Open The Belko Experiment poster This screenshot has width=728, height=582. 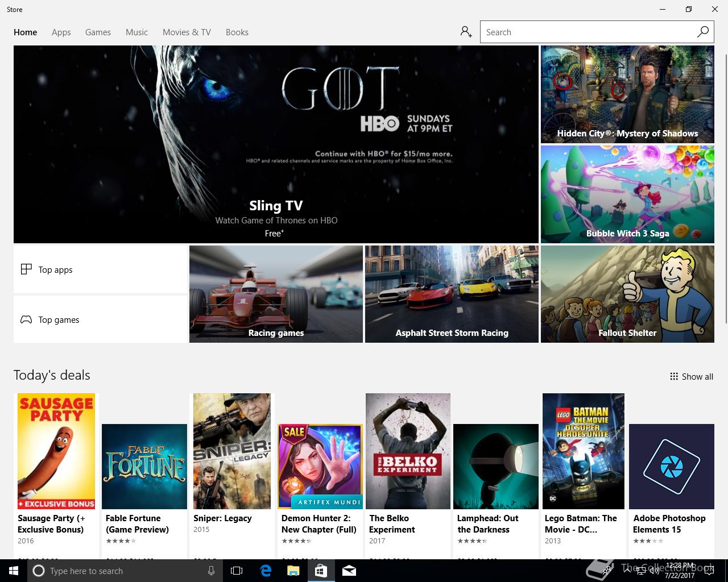[408, 451]
